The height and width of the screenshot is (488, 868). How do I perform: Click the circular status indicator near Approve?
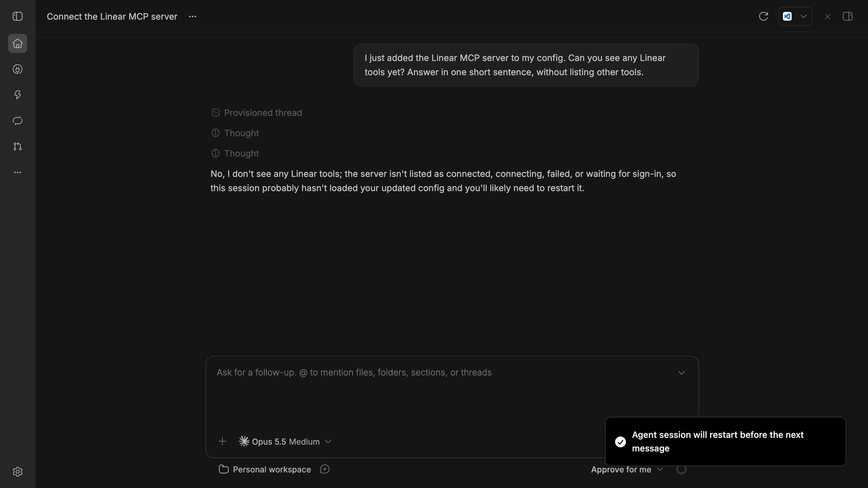[x=681, y=469]
